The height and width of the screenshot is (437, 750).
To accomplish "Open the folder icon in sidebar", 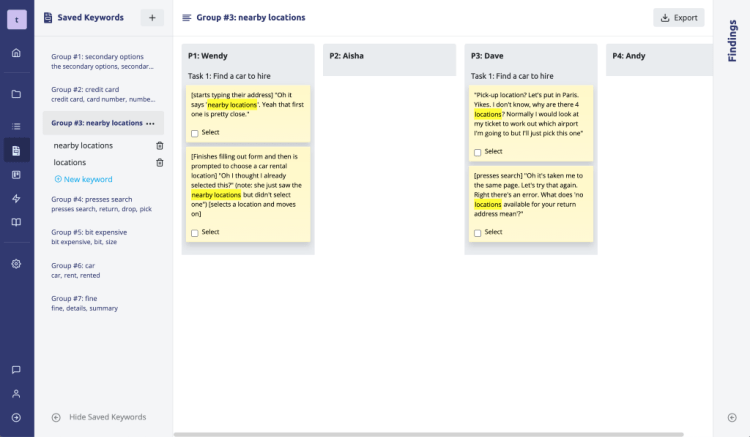I will (16, 94).
